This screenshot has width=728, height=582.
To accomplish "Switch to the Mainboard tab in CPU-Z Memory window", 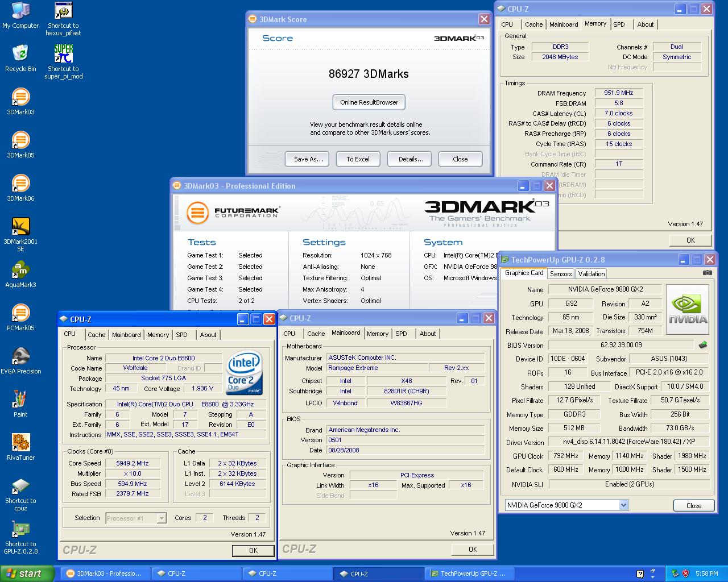I will (564, 24).
